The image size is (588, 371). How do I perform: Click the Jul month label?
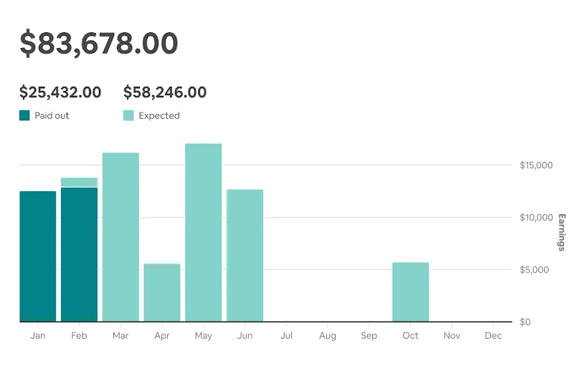point(287,336)
